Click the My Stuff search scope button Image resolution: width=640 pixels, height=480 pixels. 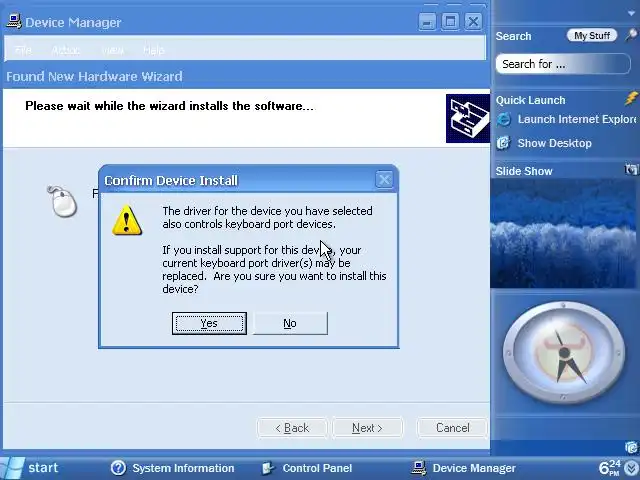click(592, 36)
